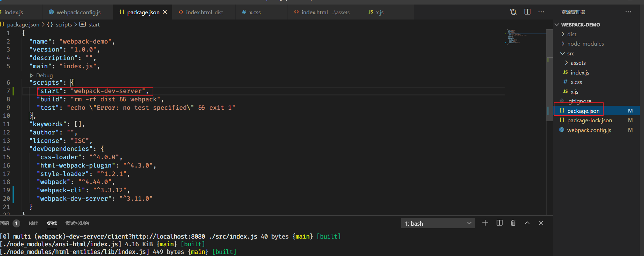Screen dimensions: 644x256
Task: Open explorer panel more actions menu
Action: 628,12
